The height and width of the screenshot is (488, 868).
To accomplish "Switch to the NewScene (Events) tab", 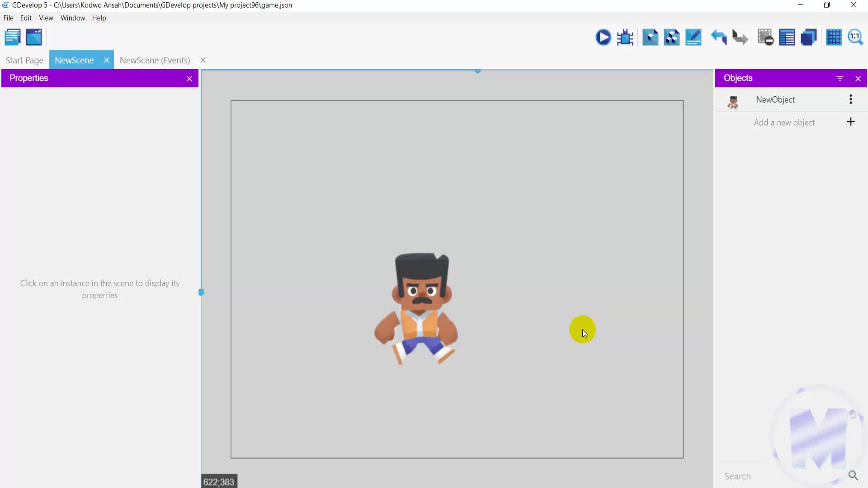I will click(x=155, y=60).
